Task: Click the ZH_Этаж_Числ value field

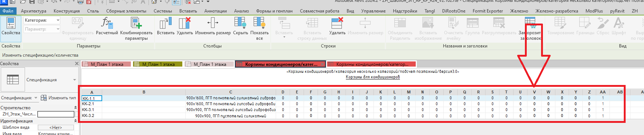Action: coord(56,114)
